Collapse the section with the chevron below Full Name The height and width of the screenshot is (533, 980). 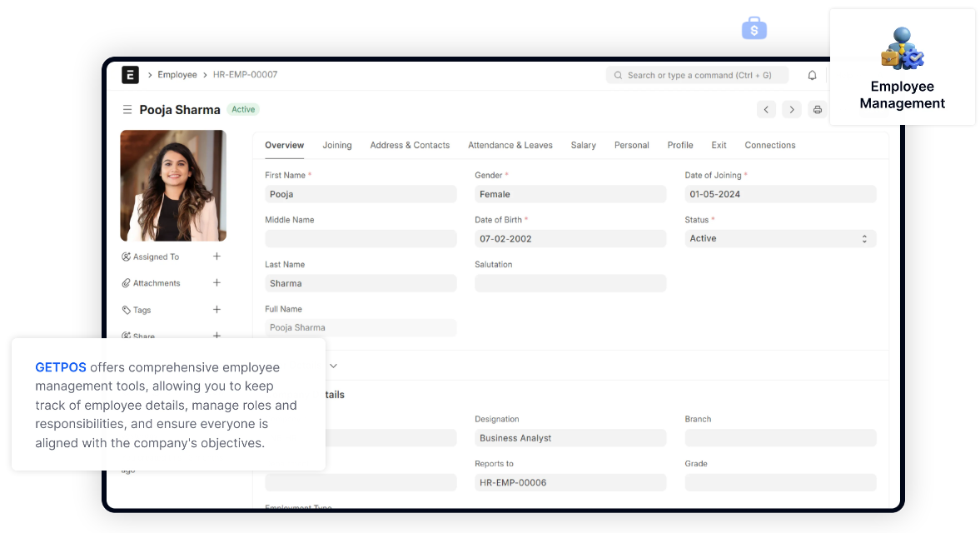coord(333,365)
